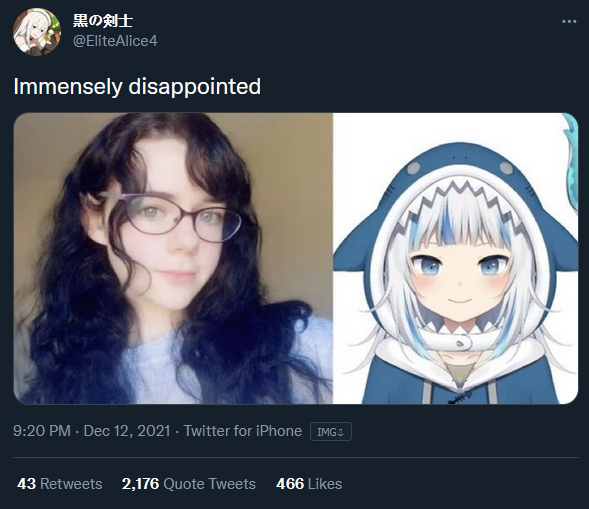Open the Twitter for iPhone source link
Screen dimensions: 589x509
coord(243,431)
